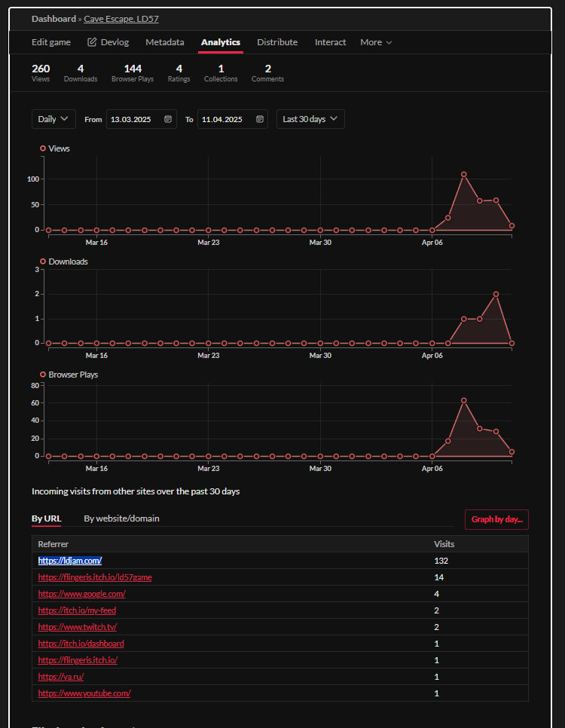Image resolution: width=565 pixels, height=728 pixels.
Task: Click the 144 Browser Plays stat
Action: pos(133,73)
